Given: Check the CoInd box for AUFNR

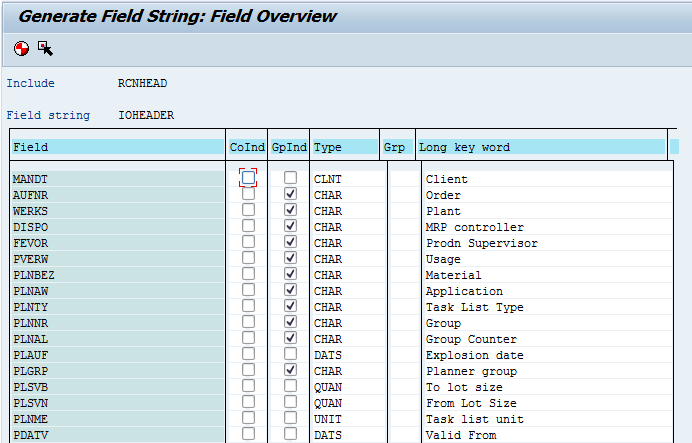Looking at the screenshot, I should pos(248,194).
